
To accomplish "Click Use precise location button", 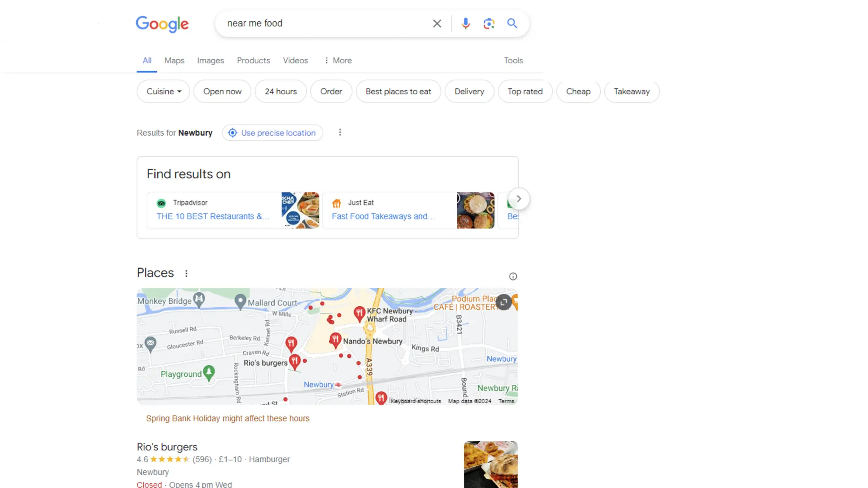I will (x=273, y=133).
